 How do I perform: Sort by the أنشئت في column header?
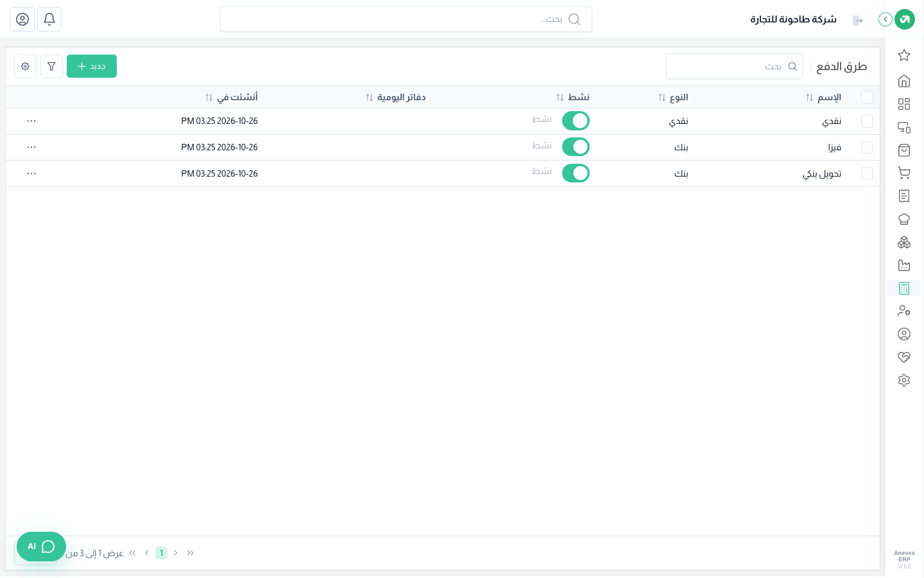pyautogui.click(x=231, y=97)
